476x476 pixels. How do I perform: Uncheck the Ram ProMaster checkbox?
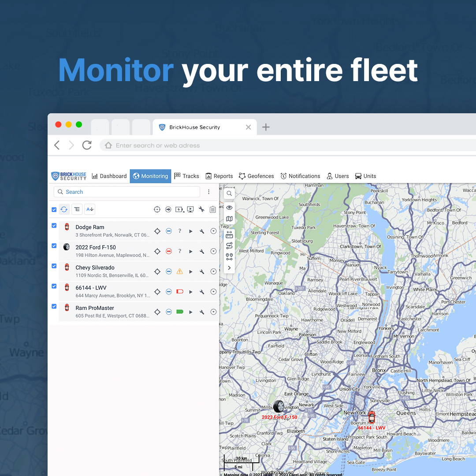click(x=54, y=306)
